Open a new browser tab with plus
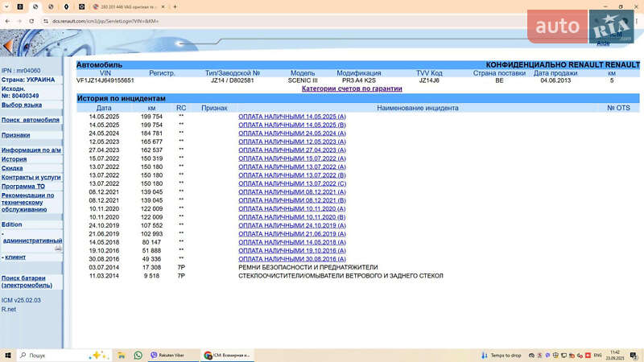The width and height of the screenshot is (644, 362). pyautogui.click(x=175, y=6)
